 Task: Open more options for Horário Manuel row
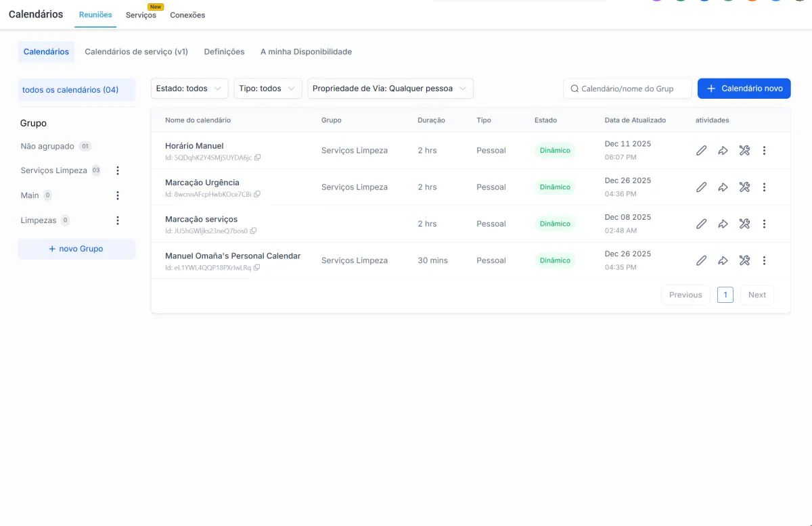tap(765, 151)
